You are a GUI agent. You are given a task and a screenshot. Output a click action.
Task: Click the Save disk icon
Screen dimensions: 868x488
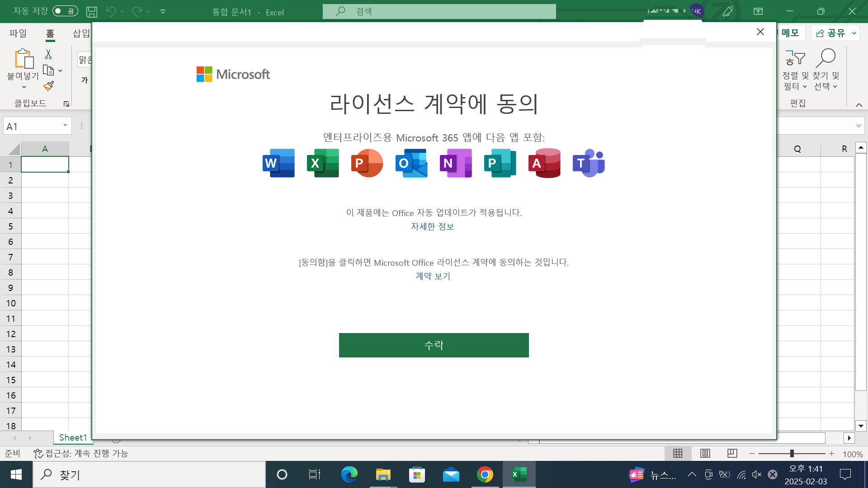pyautogui.click(x=92, y=12)
